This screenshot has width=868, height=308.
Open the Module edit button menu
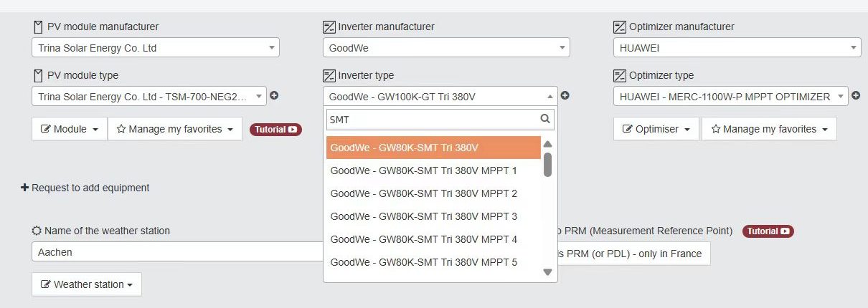70,129
